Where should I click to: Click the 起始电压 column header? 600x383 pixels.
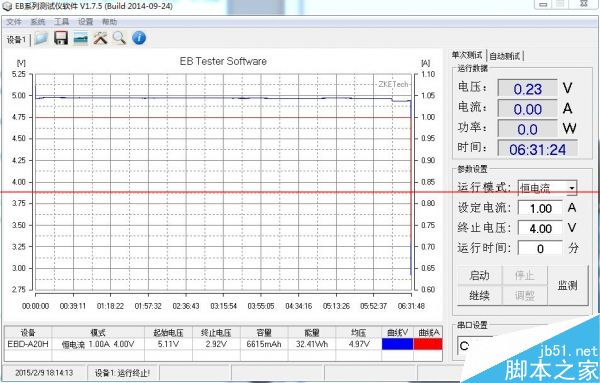[168, 332]
